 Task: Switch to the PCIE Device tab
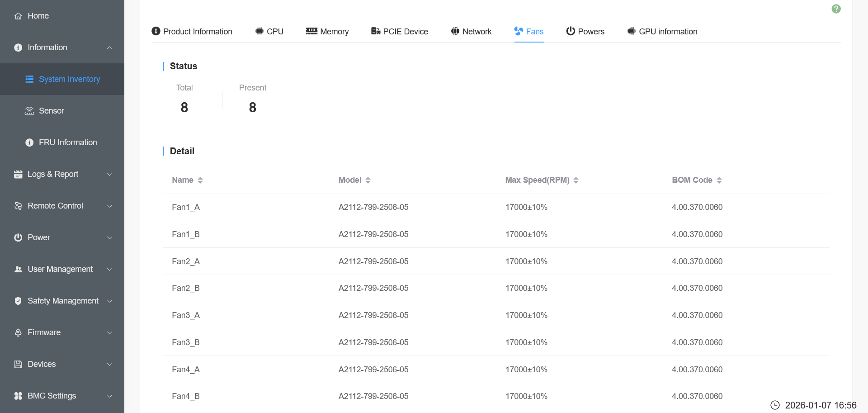tap(400, 31)
